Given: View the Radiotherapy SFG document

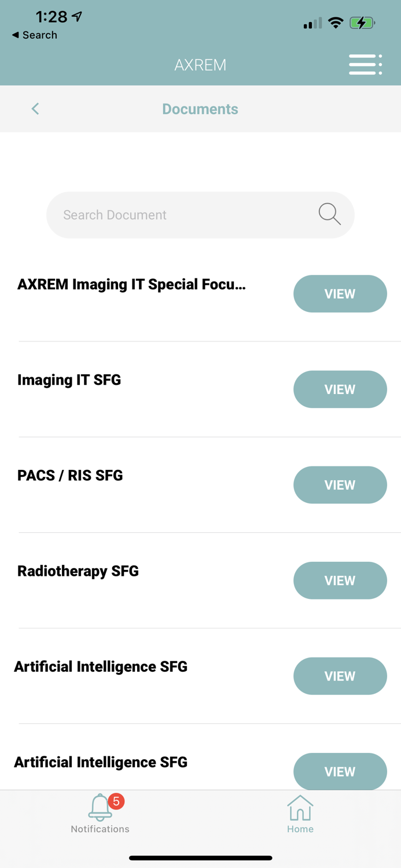Looking at the screenshot, I should point(340,580).
